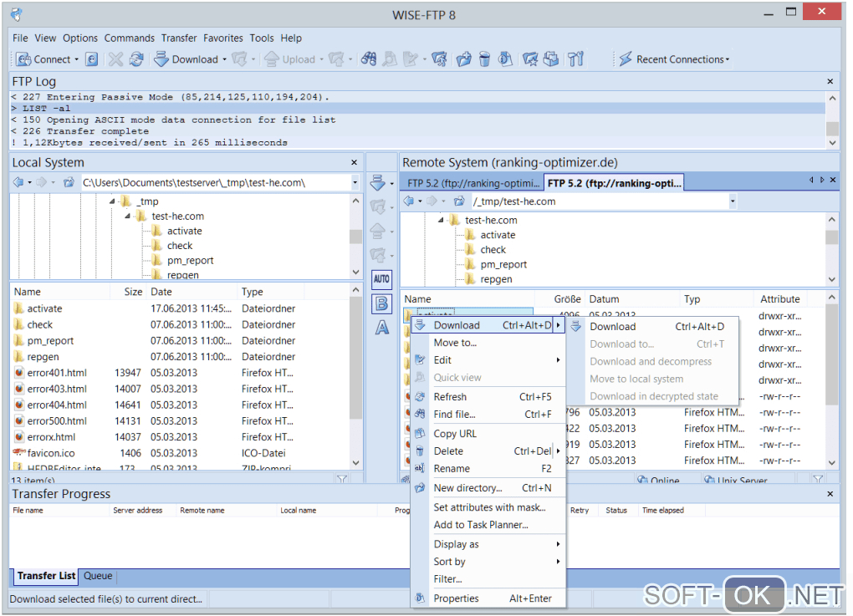Toggle ASCII (A) transfer mode

click(382, 328)
